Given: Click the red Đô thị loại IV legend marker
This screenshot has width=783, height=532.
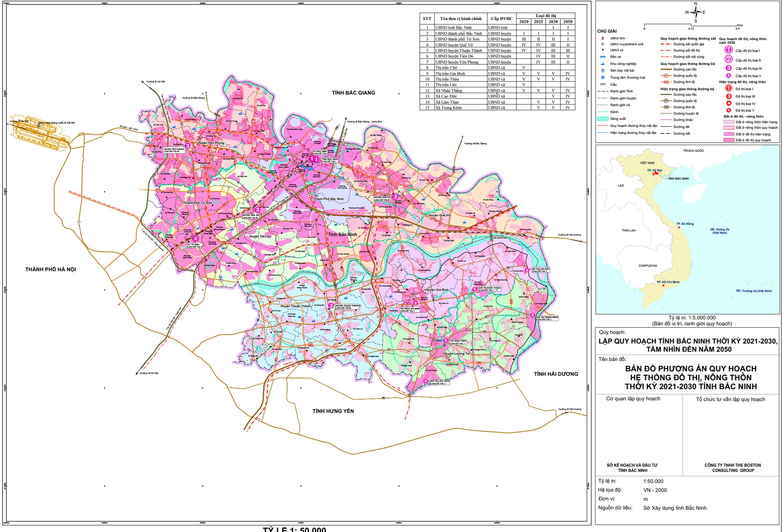Looking at the screenshot, I should click(x=728, y=104).
